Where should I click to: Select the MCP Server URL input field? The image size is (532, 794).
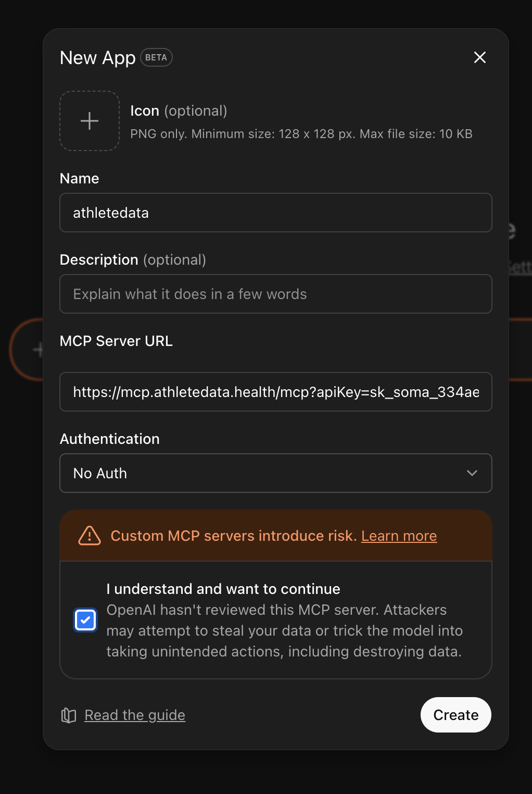(275, 392)
